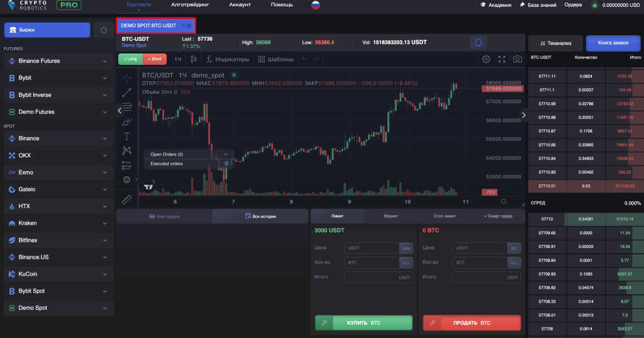
Task: Click the TradingView logo on chart
Action: click(x=148, y=187)
